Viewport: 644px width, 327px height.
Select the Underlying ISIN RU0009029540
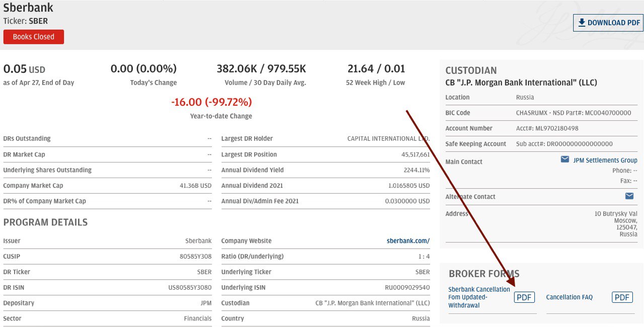(x=407, y=288)
